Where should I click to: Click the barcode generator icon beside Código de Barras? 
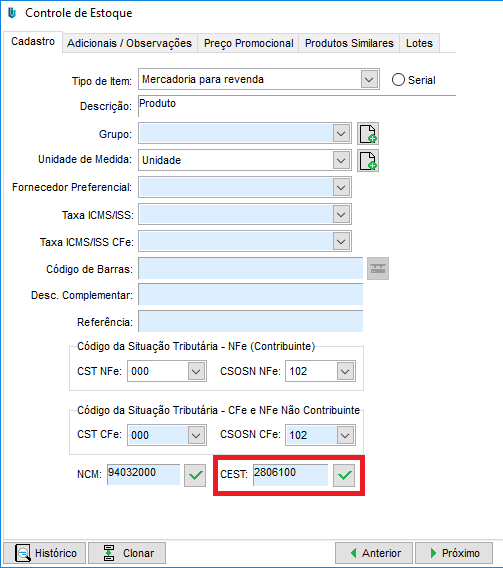(378, 269)
